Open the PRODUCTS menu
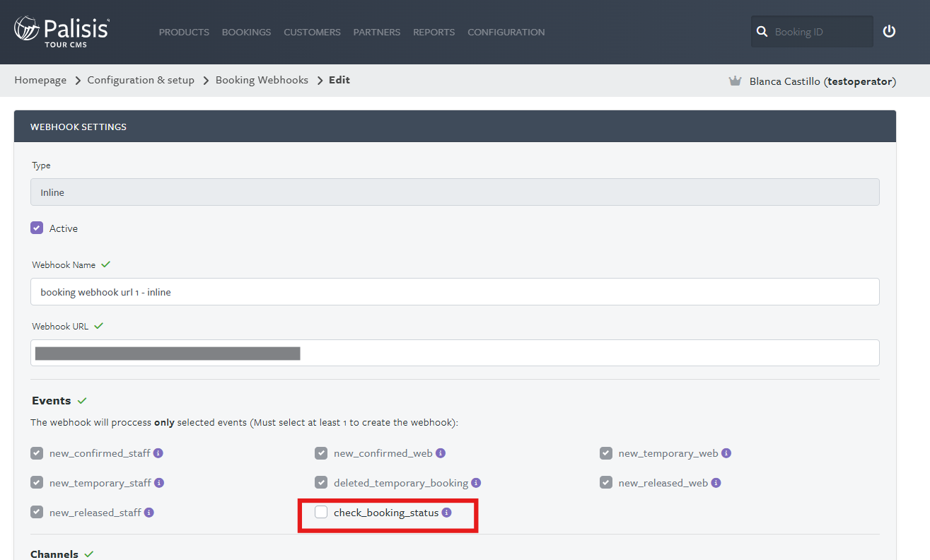Image resolution: width=930 pixels, height=560 pixels. (x=184, y=32)
